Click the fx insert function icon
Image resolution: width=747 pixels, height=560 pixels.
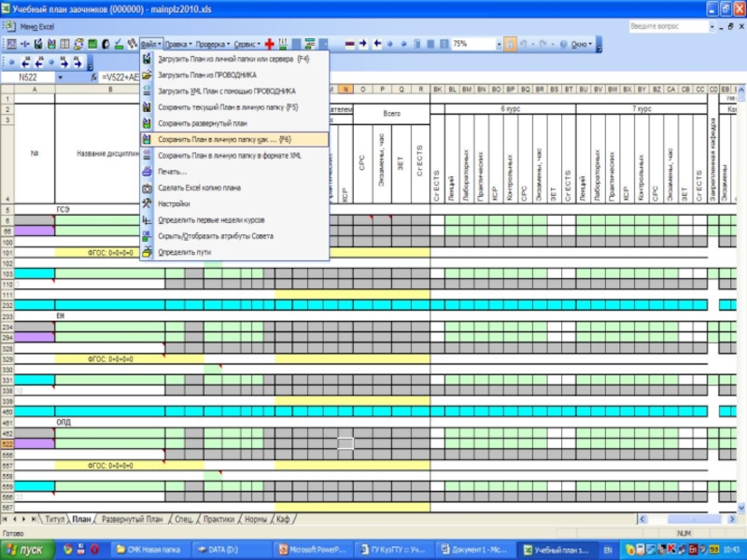point(92,77)
